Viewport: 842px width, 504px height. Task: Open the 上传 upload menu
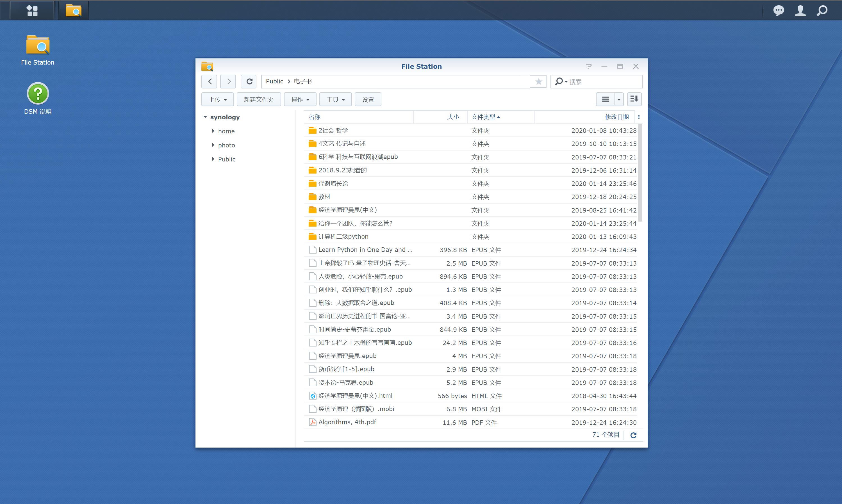pos(217,99)
